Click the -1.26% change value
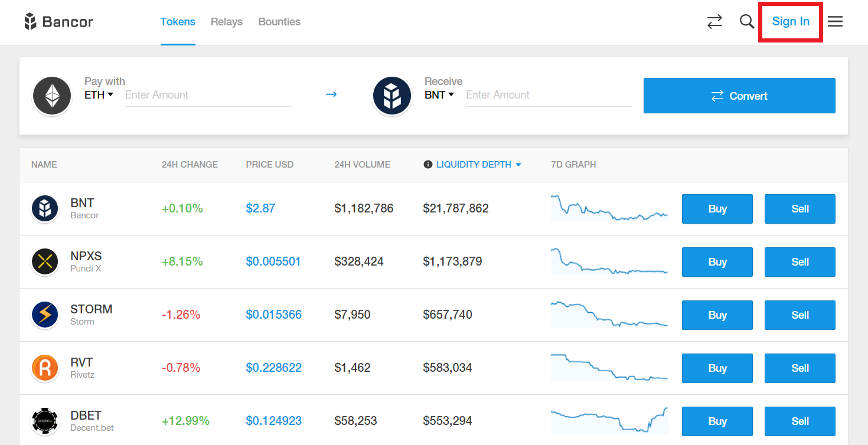The image size is (868, 445). point(181,315)
